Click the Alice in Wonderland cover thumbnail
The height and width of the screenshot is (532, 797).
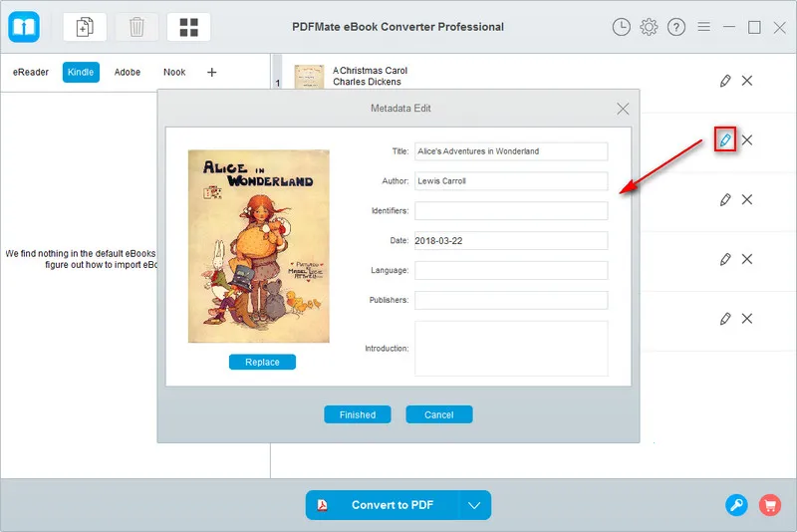259,246
